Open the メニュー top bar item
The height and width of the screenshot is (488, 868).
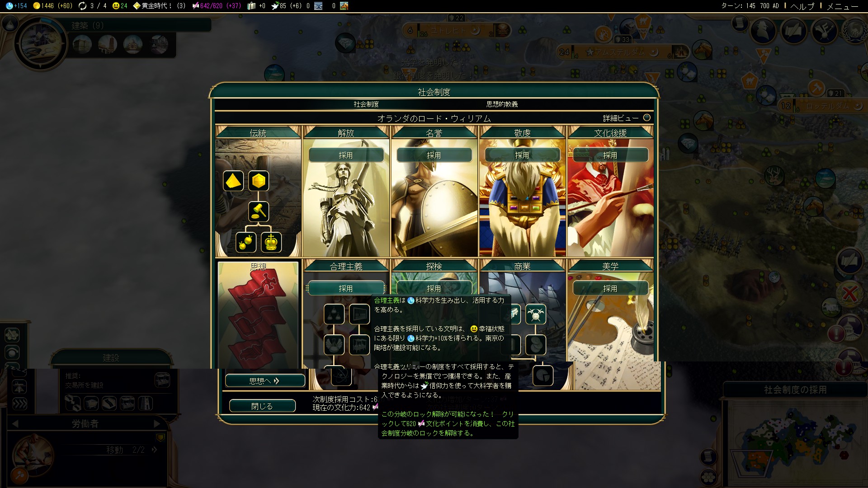pos(842,6)
